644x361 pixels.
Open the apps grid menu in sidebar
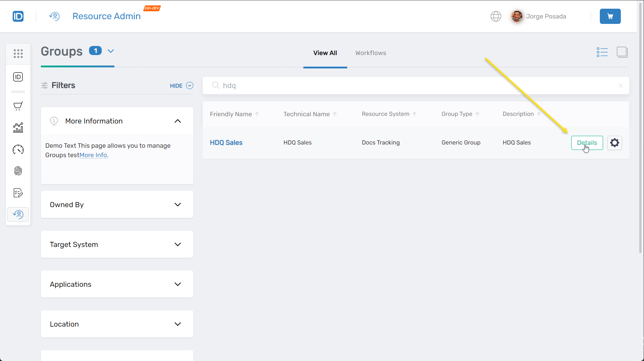[18, 54]
